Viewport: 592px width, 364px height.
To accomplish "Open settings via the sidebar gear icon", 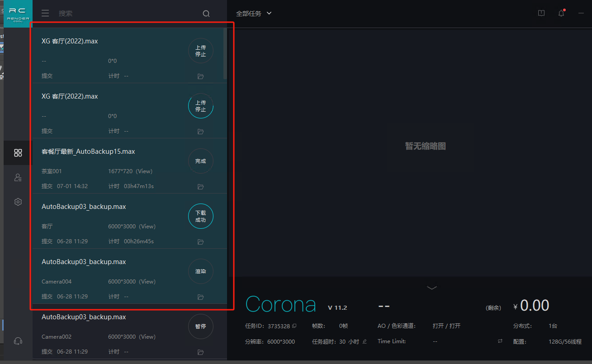I will pos(18,202).
